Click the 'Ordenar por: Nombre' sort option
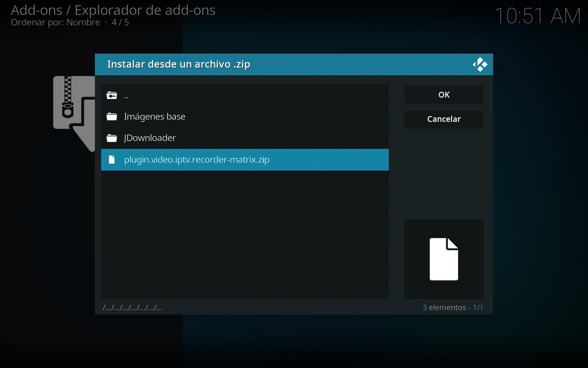Screen dimensions: 588x368 click(55, 22)
